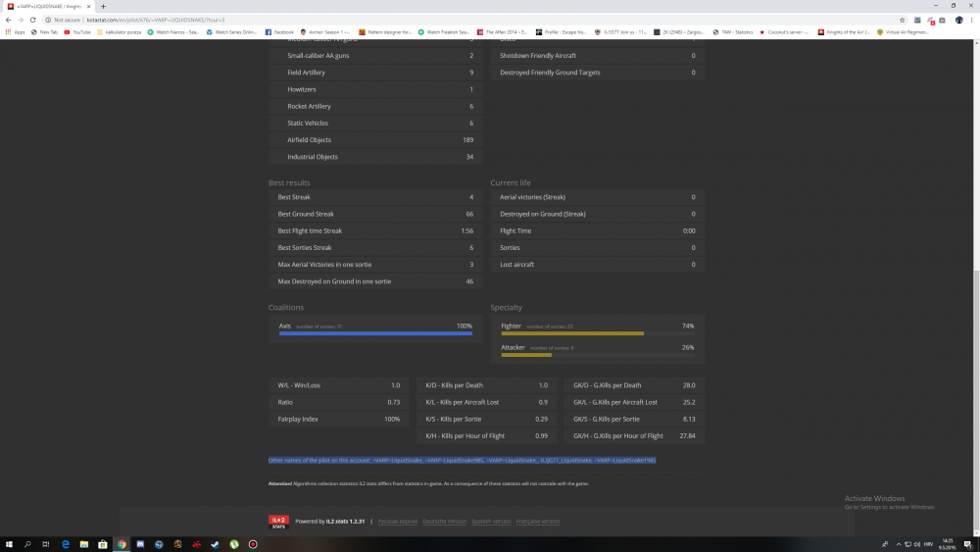Open Microsoft Edge from the taskbar
Image resolution: width=980 pixels, height=552 pixels.
[65, 544]
